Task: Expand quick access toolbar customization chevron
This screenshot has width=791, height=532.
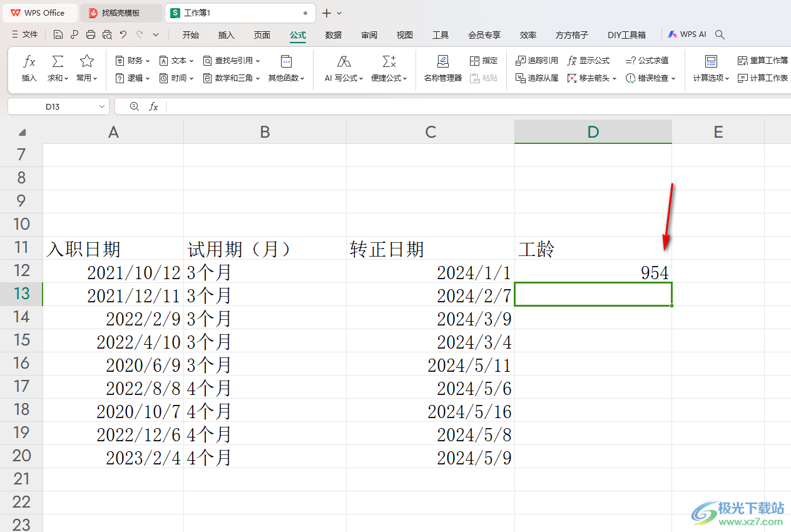Action: (156, 35)
